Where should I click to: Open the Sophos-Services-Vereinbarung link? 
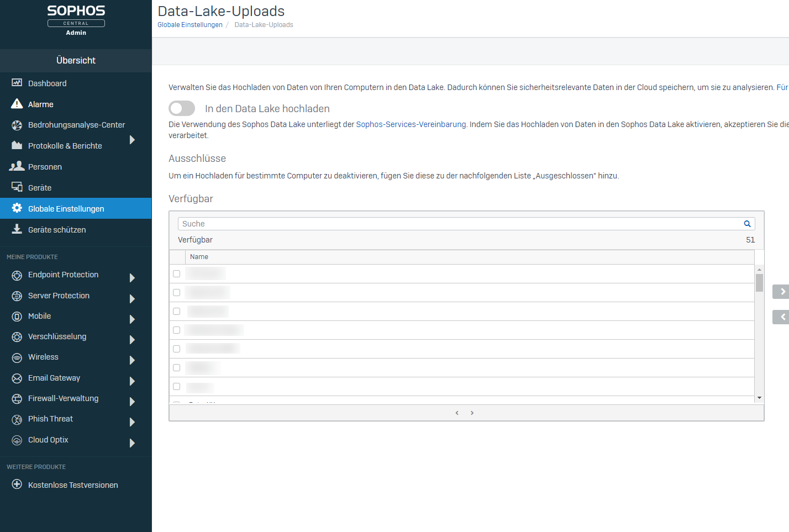point(411,124)
